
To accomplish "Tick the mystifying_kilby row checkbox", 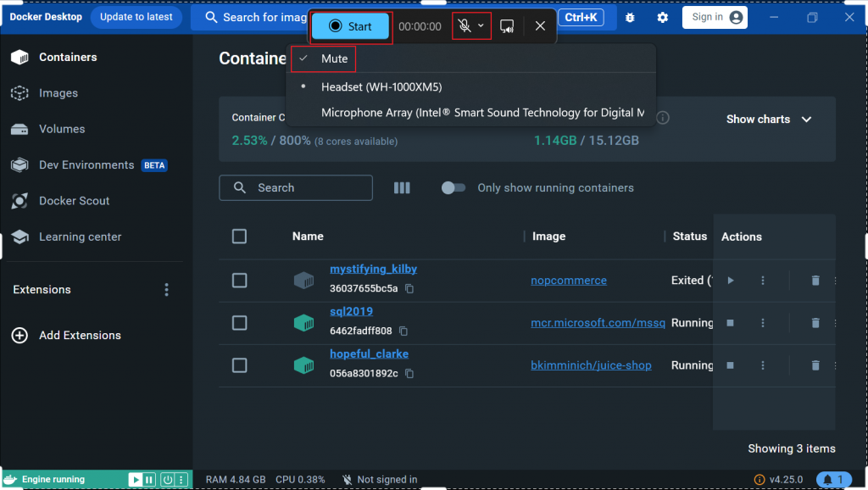I will point(239,280).
